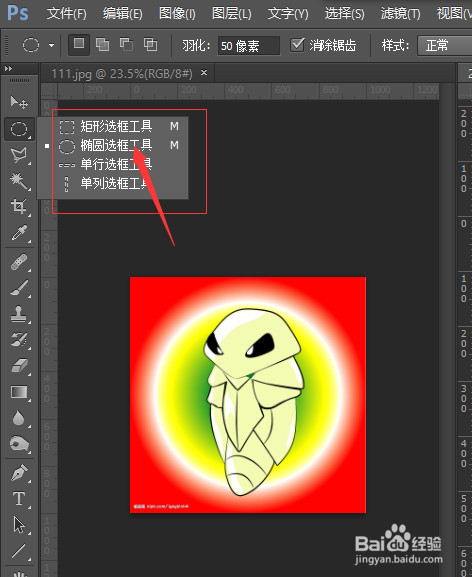Open the 文字(Y) menu
The height and width of the screenshot is (577, 472).
click(288, 14)
